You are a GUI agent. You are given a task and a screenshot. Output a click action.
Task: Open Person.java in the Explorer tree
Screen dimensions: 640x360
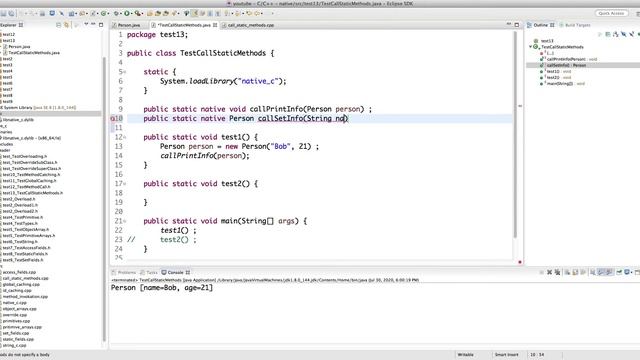pyautogui.click(x=19, y=47)
